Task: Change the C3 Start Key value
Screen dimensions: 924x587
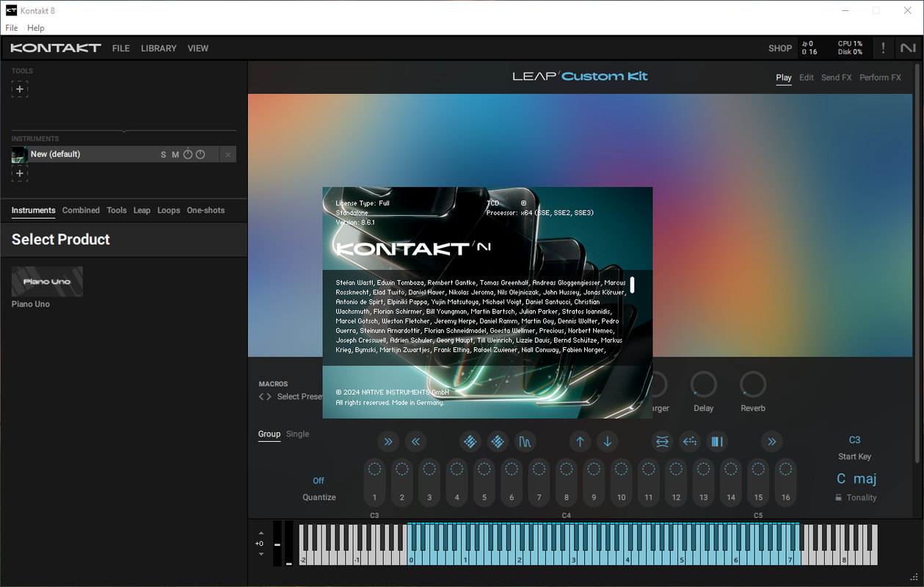Action: [854, 440]
